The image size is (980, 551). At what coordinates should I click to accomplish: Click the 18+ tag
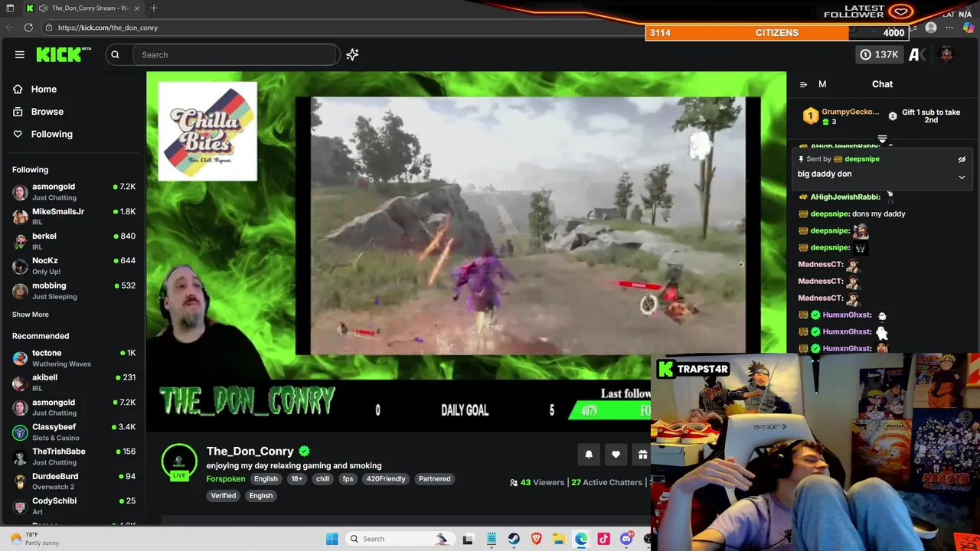pyautogui.click(x=297, y=479)
